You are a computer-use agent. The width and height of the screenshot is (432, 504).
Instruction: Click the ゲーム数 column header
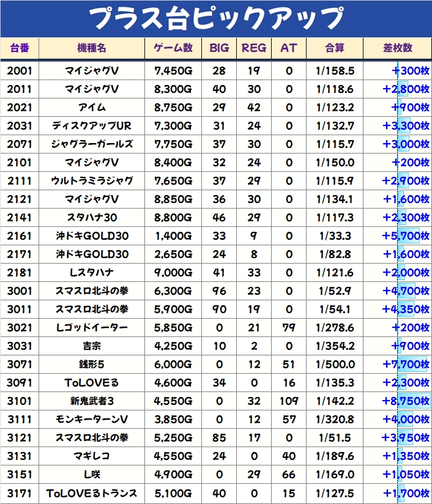173,48
